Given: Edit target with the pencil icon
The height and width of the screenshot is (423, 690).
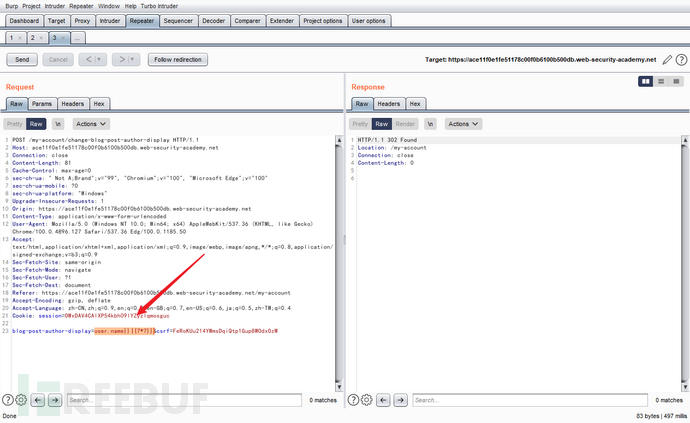Looking at the screenshot, I should point(667,59).
